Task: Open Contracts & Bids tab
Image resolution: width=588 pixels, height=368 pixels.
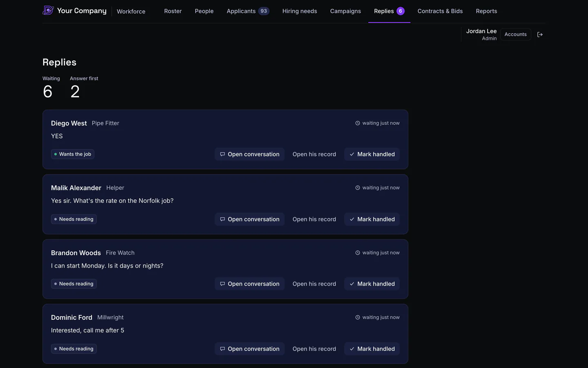Action: tap(440, 11)
